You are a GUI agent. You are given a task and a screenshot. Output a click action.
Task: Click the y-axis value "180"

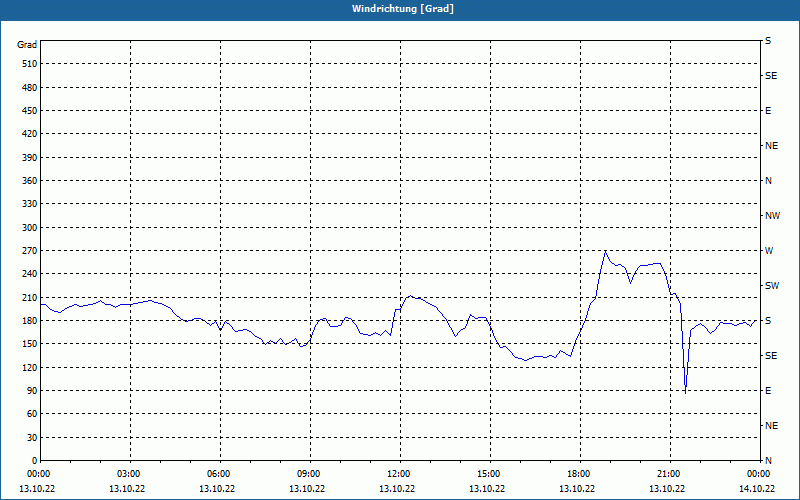tap(30, 321)
